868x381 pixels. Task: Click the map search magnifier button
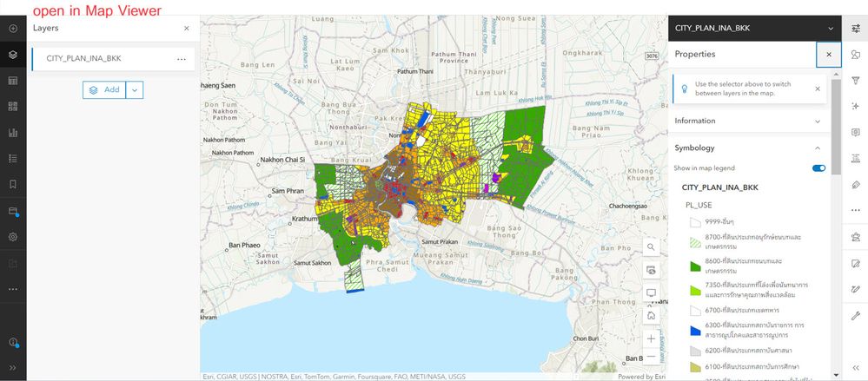(651, 247)
